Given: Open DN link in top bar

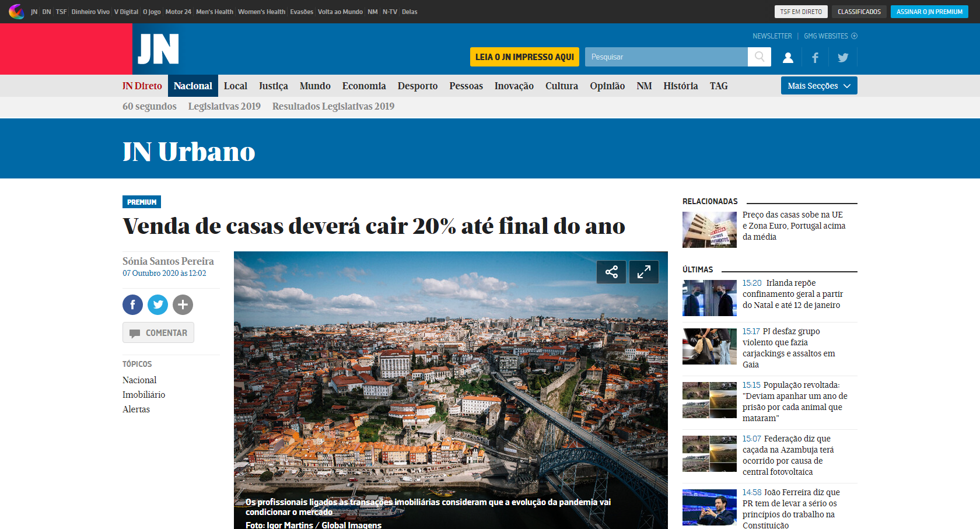Looking at the screenshot, I should (47, 12).
